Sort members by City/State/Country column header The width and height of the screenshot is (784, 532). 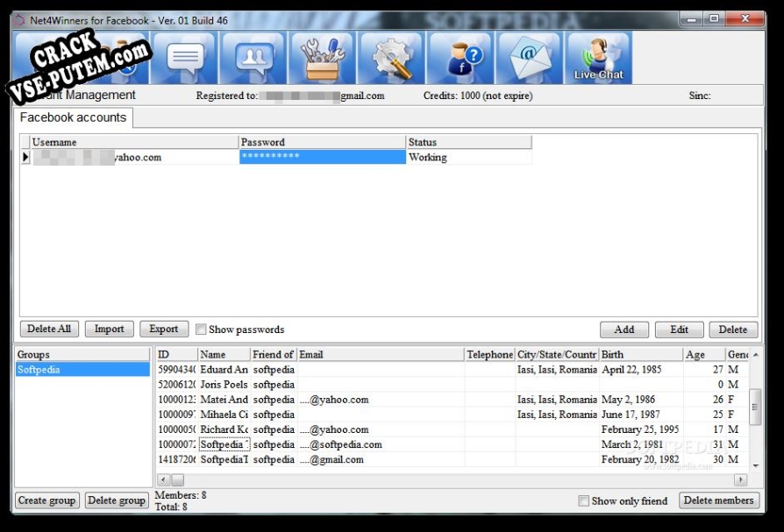tap(557, 354)
